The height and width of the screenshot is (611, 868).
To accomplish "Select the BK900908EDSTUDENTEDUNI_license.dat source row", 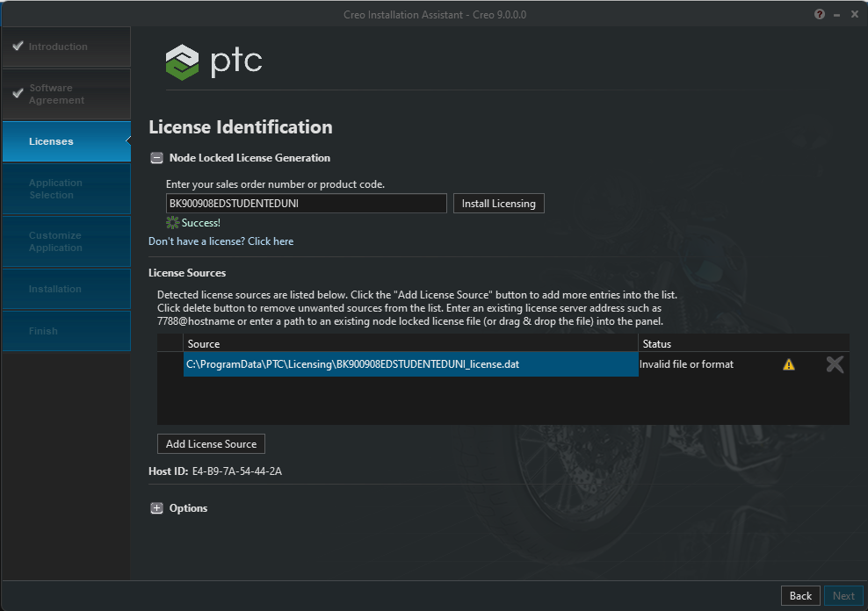I will tap(409, 363).
